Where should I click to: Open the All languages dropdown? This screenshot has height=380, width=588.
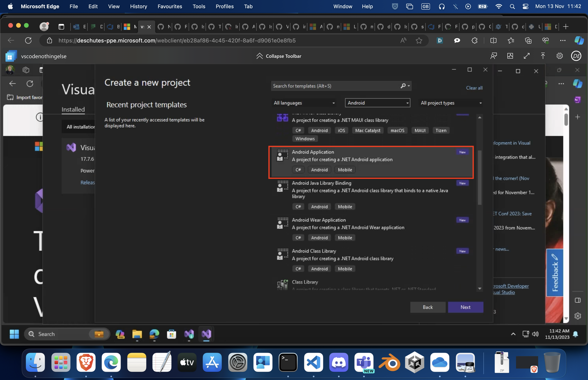click(x=304, y=103)
